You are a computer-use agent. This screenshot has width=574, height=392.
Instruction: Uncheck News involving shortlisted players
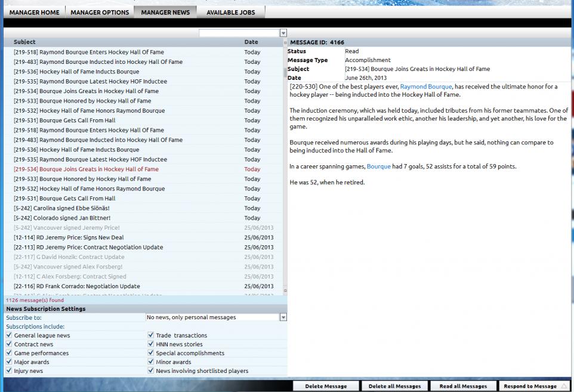pos(151,371)
